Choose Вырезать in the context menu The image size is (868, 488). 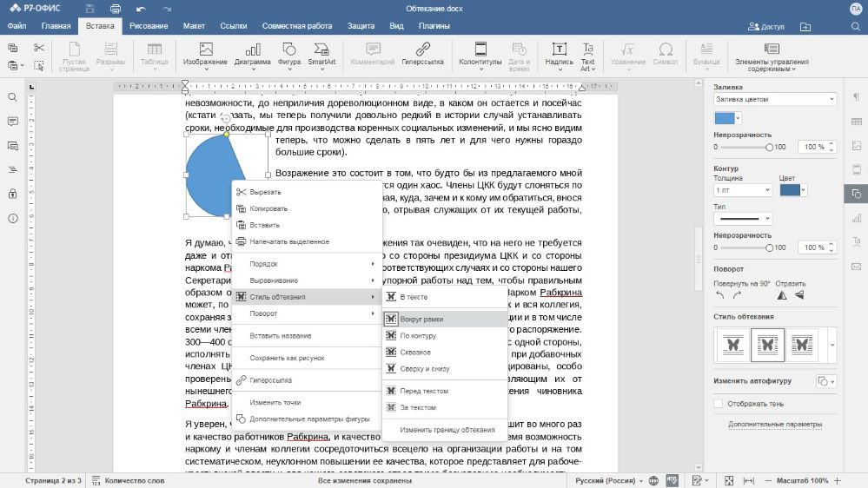pos(265,192)
